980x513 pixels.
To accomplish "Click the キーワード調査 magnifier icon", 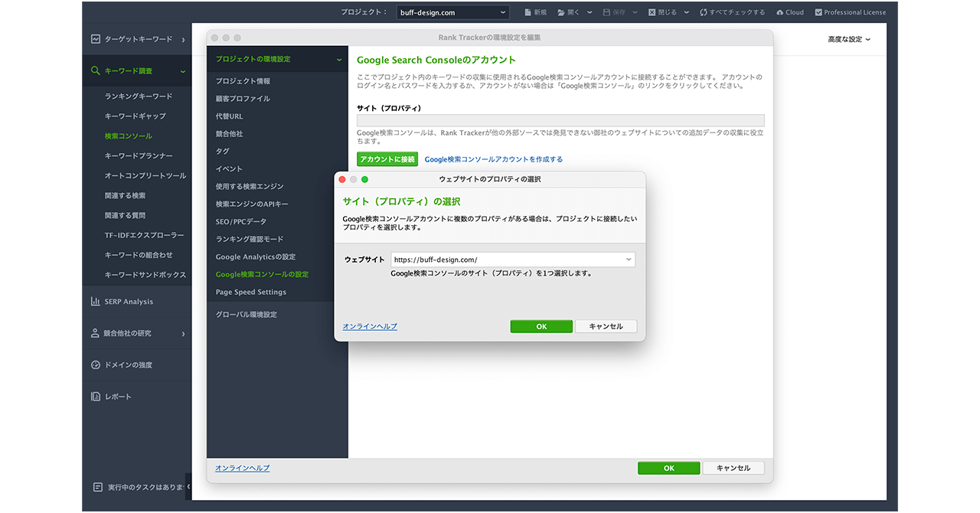I will [96, 71].
